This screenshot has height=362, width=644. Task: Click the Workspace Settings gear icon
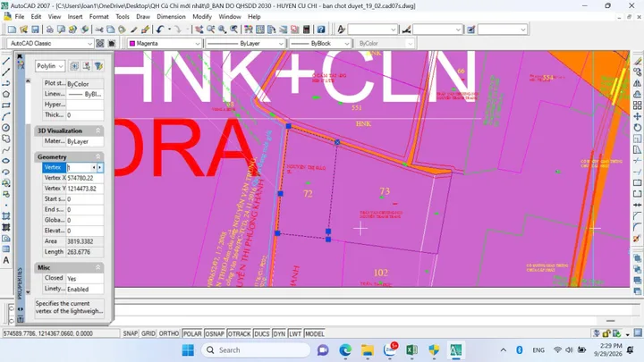(100, 44)
